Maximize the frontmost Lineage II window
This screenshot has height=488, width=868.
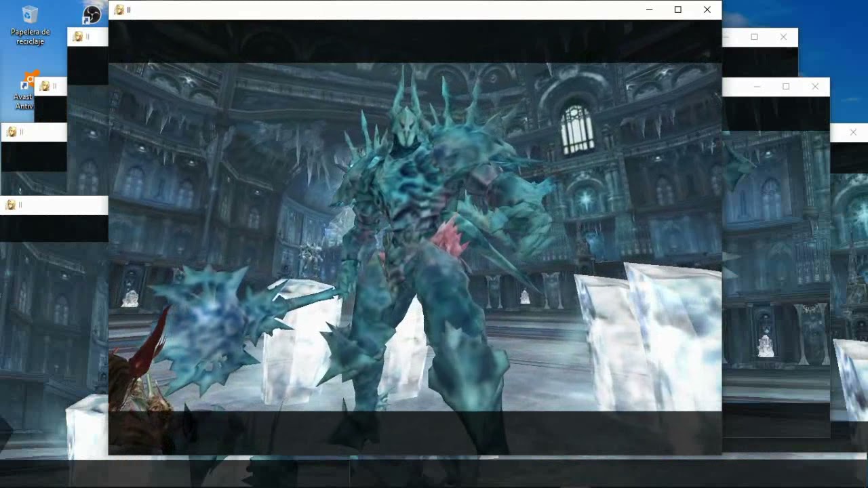point(678,9)
